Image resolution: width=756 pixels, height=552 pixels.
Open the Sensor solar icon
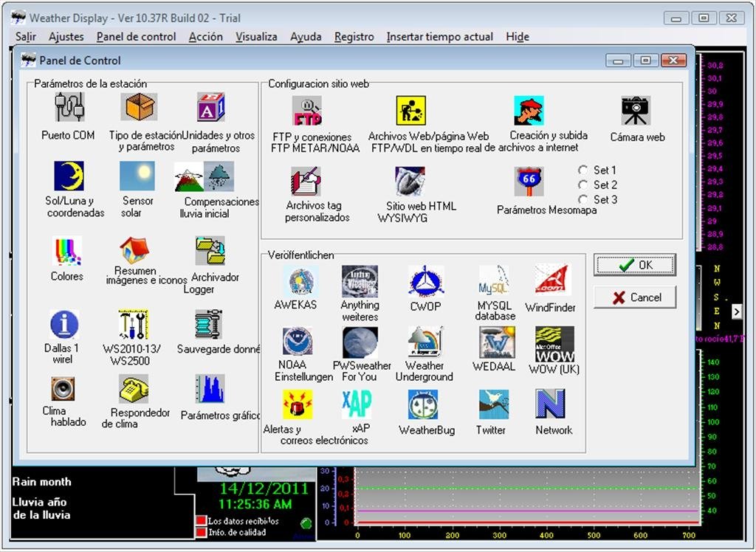137,176
